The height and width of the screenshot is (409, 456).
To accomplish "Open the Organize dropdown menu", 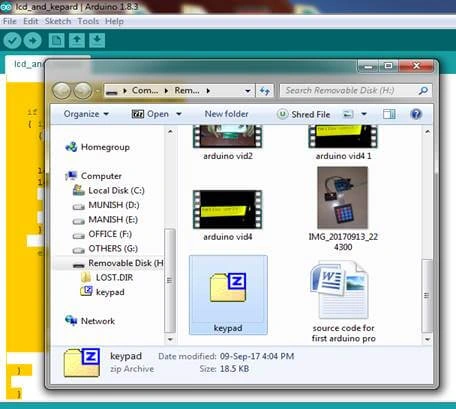I will tap(86, 114).
